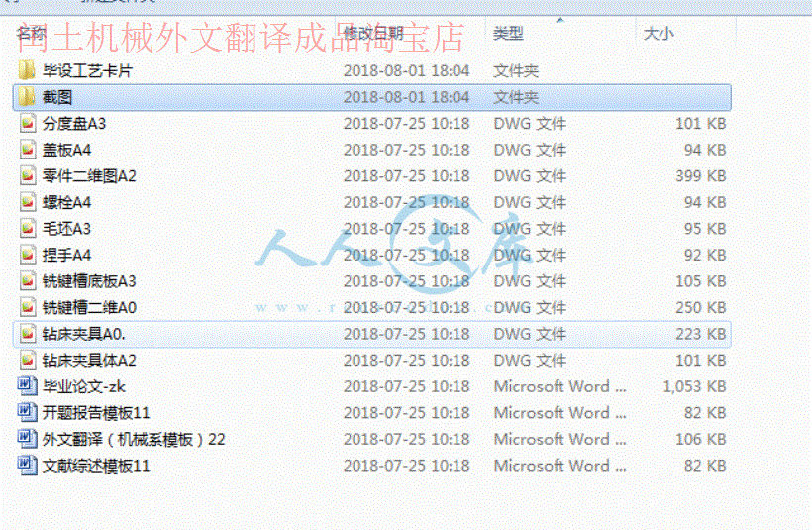Select the file name 盖板A4

click(66, 150)
